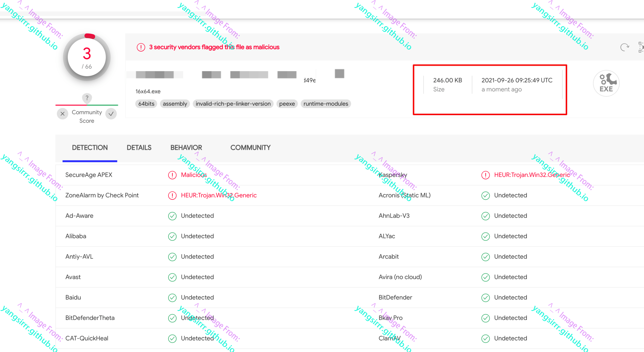Click the runtime-modules tag
Screen dimensions: 644x352
coord(326,104)
